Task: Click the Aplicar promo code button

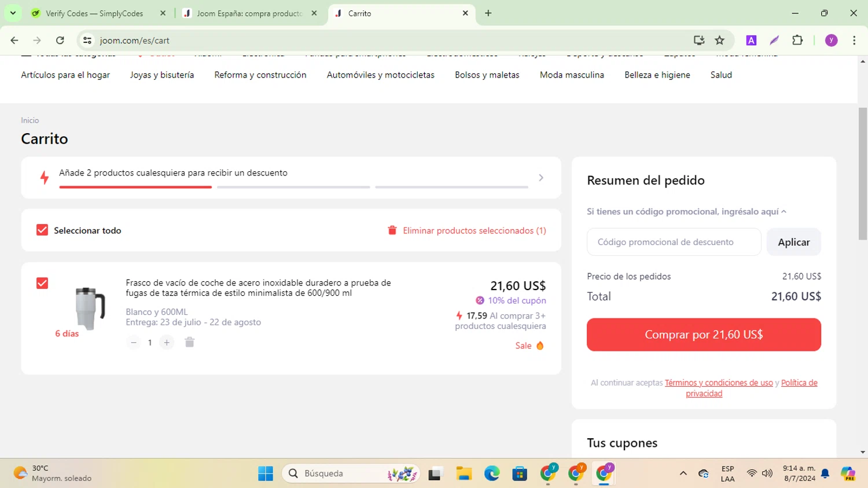Action: click(793, 242)
